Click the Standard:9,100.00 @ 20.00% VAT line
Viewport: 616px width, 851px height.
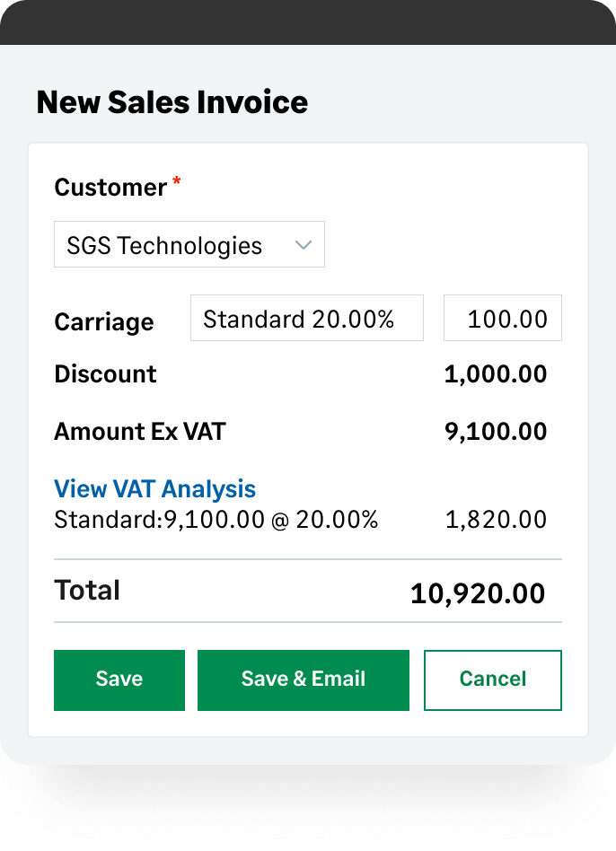coord(216,519)
